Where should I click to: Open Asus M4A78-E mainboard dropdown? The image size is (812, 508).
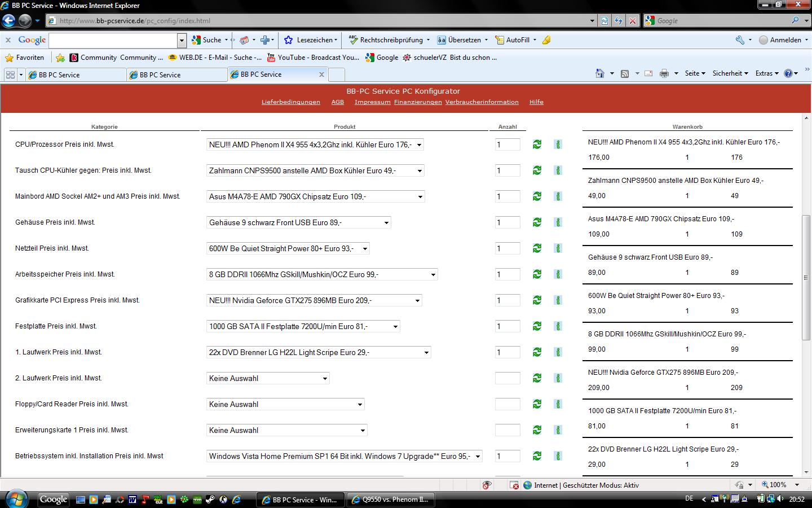(x=316, y=196)
